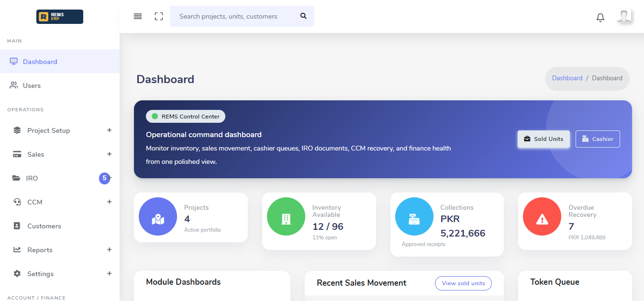Screen dimensions: 644x301
Task: Open the user profile avatar
Action: point(624,16)
